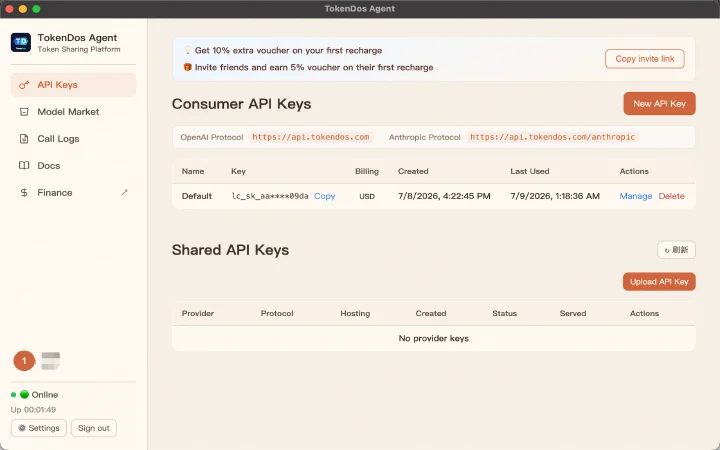
Task: Open Docs using the book icon
Action: [x=24, y=165]
